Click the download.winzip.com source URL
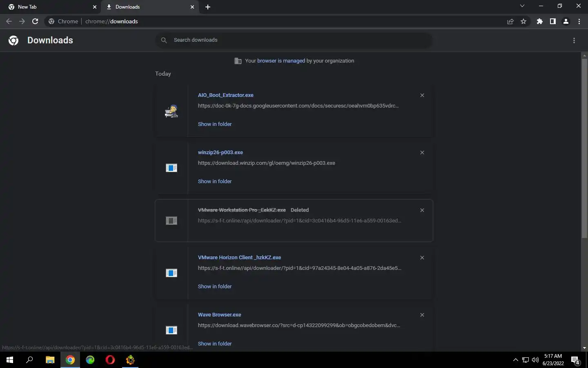The height and width of the screenshot is (368, 588). [267, 163]
